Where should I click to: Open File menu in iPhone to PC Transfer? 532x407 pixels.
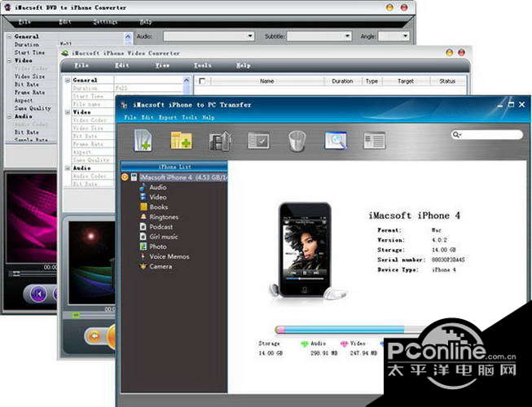tap(130, 117)
